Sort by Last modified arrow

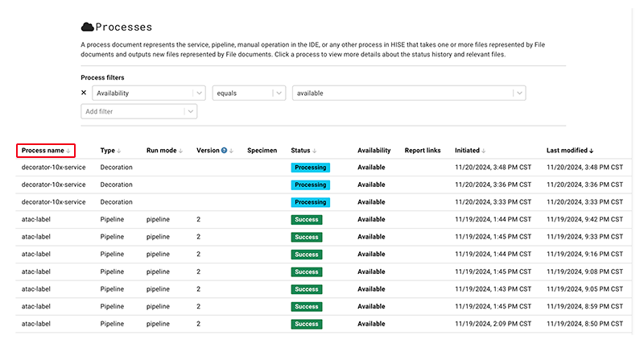point(592,151)
